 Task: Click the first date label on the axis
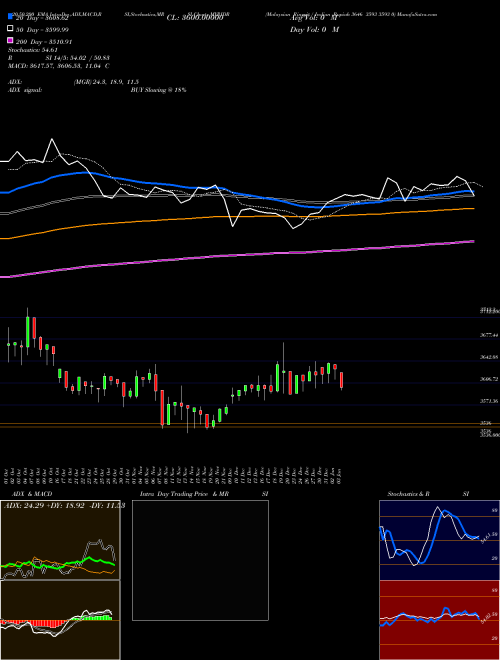[x=6, y=475]
